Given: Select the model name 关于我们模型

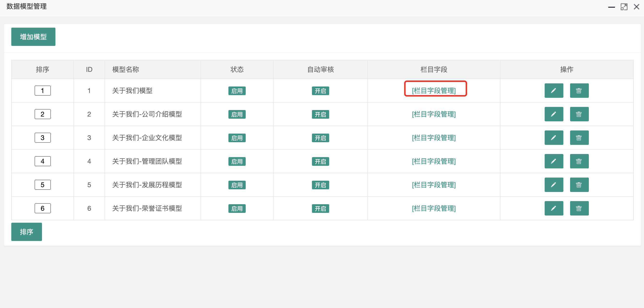Looking at the screenshot, I should [x=132, y=91].
